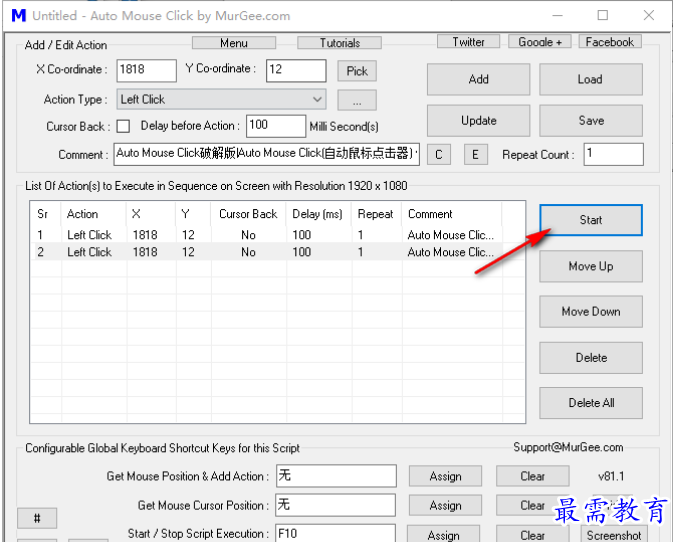Image resolution: width=676 pixels, height=542 pixels.
Task: Click the Delay (ms) column header
Action: [x=319, y=214]
